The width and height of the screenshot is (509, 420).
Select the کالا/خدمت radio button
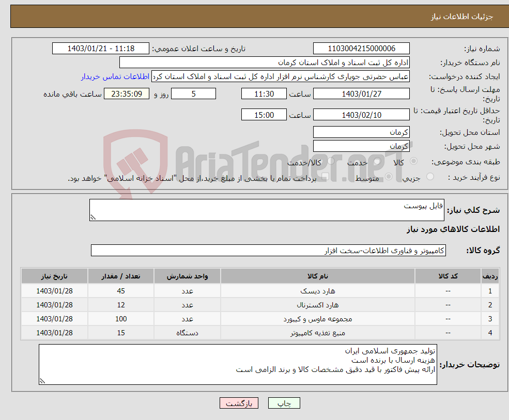(331, 161)
